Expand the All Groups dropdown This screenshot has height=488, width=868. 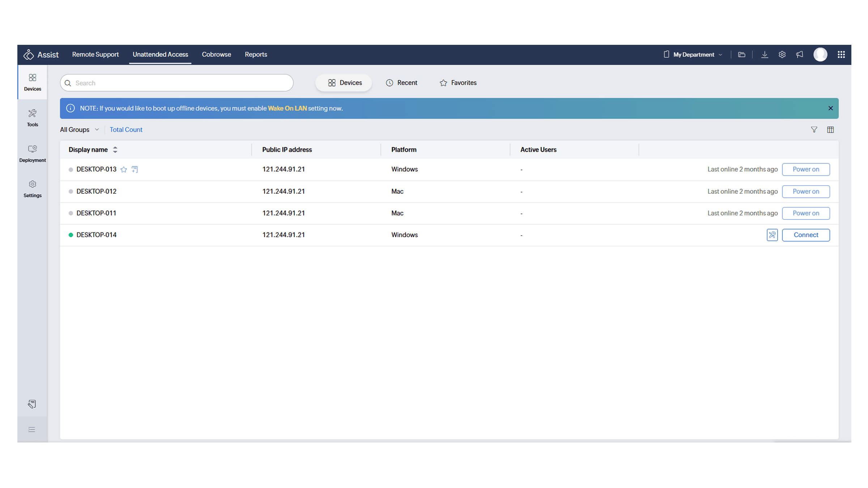(79, 129)
